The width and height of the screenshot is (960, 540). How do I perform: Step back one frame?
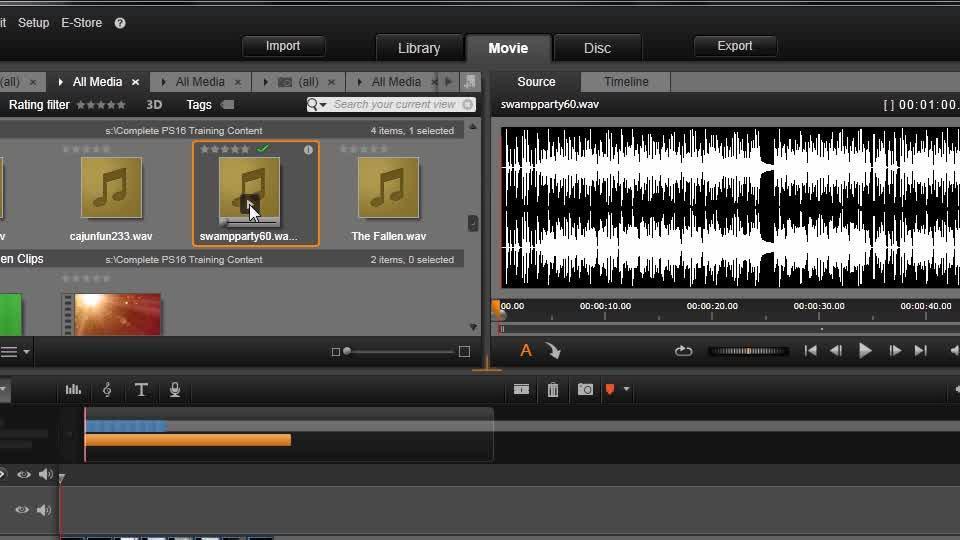point(836,351)
